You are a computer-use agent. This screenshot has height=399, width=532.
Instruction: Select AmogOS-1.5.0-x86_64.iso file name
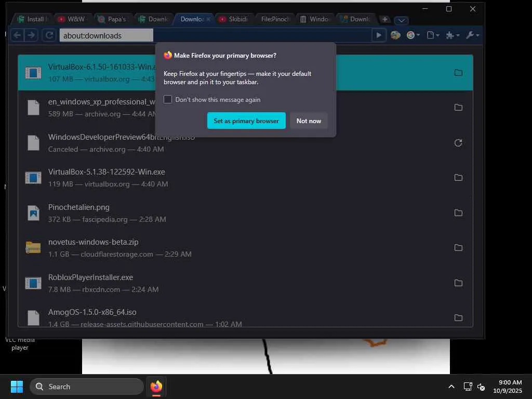pyautogui.click(x=92, y=312)
